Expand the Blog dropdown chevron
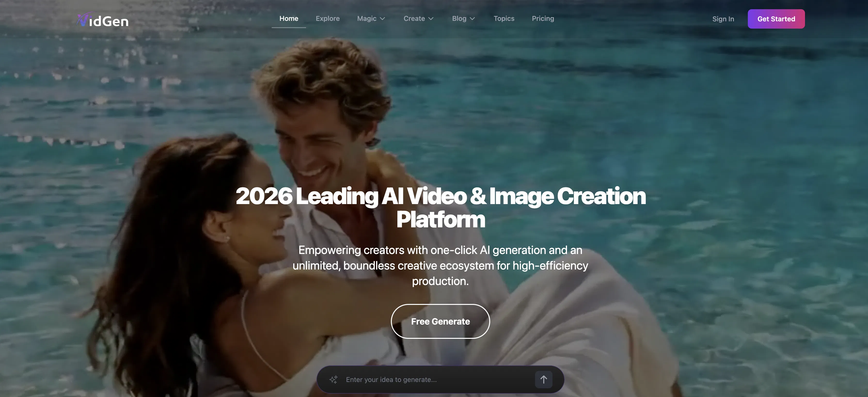868x397 pixels. (x=473, y=19)
